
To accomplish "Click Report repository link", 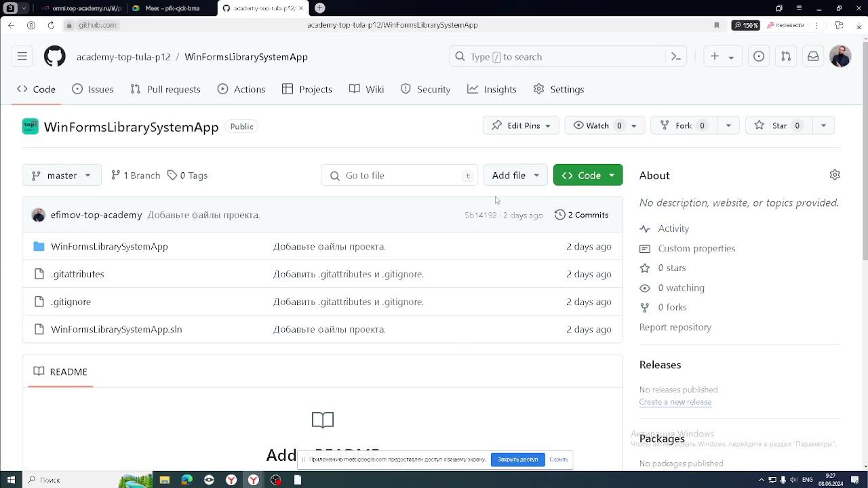I will point(675,327).
